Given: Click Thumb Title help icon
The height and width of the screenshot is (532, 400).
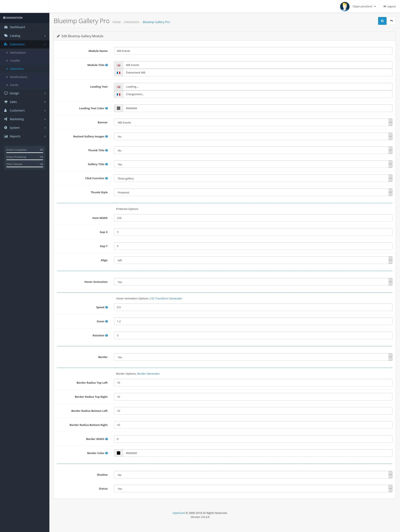Looking at the screenshot, I should 106,151.
